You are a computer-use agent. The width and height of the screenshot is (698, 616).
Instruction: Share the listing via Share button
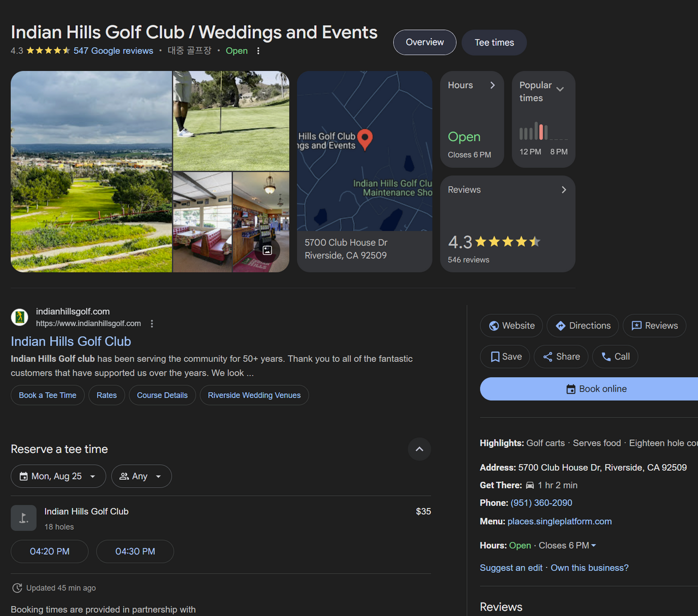tap(561, 357)
